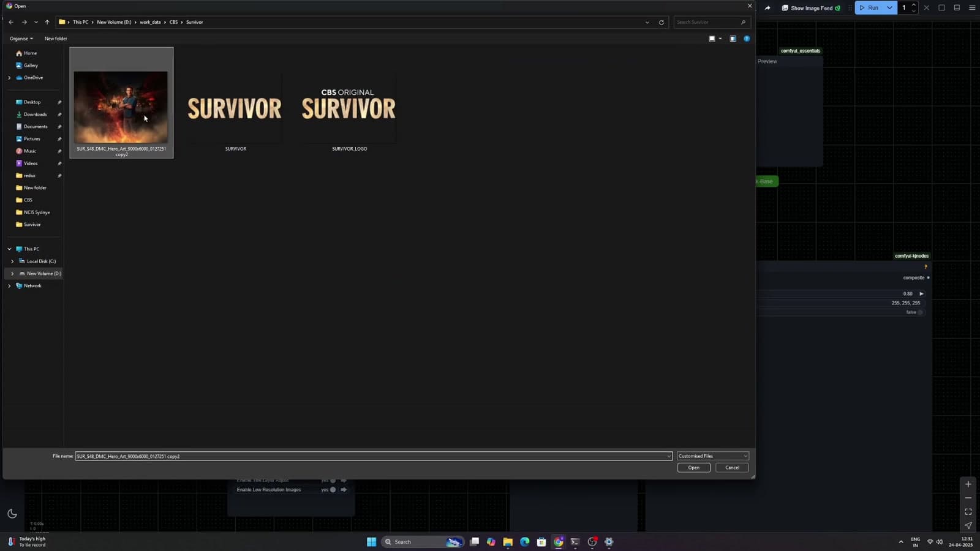
Task: Click work_data in the address path
Action: 150,22
